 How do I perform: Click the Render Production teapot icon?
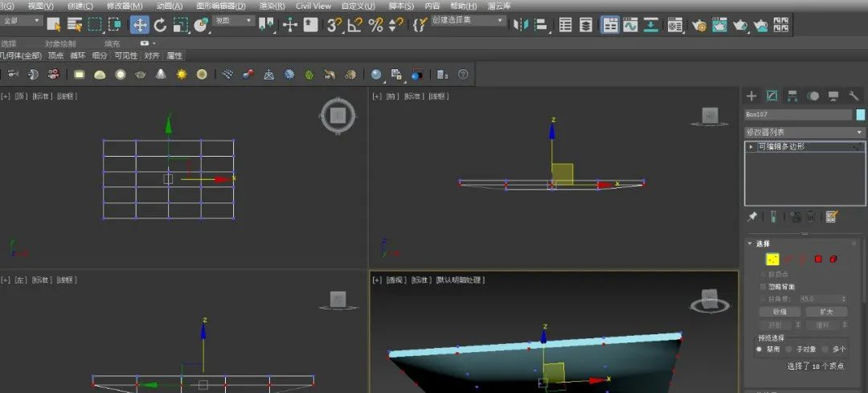tap(740, 24)
